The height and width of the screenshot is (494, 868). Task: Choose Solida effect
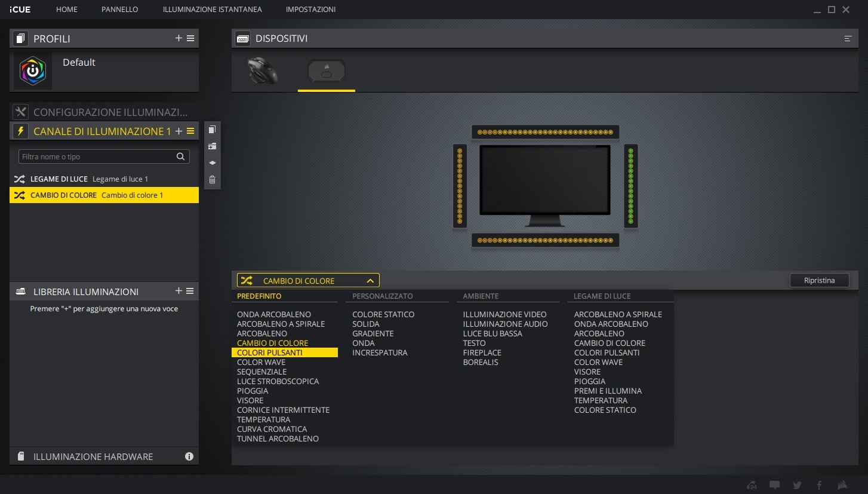click(x=365, y=324)
